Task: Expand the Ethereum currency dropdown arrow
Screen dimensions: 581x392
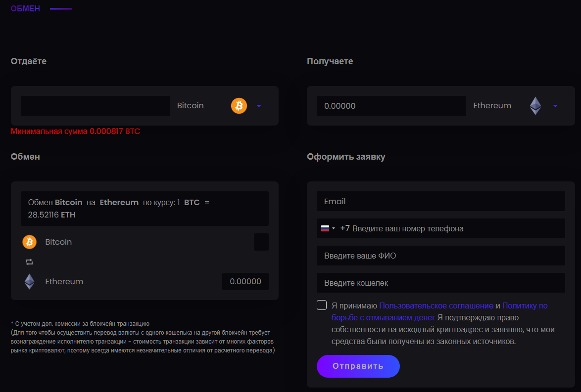Action: pyautogui.click(x=555, y=106)
